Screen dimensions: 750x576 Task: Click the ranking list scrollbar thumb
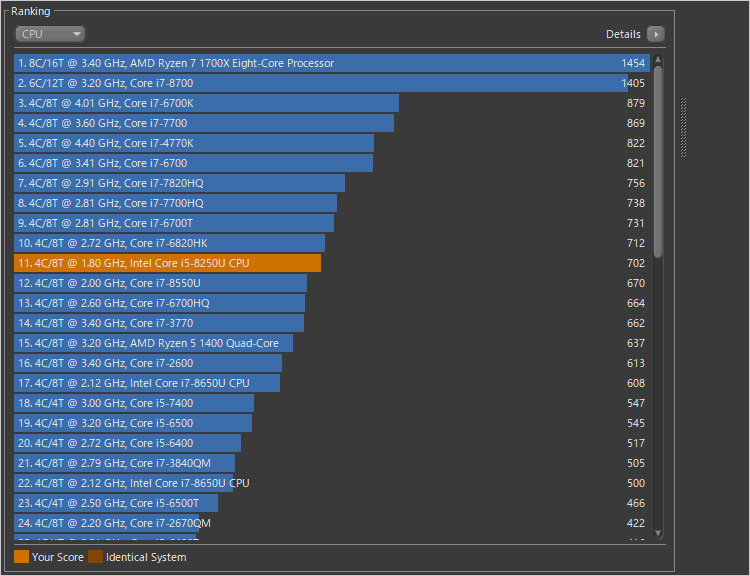658,160
